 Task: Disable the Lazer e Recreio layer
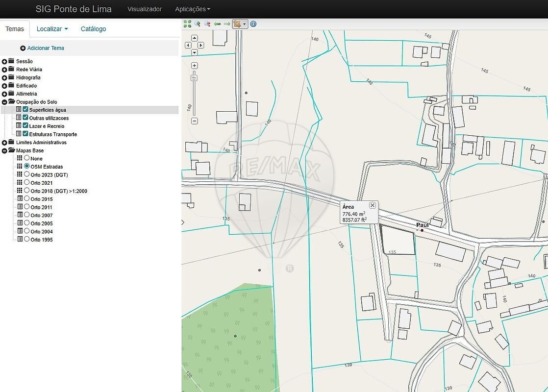pos(26,126)
